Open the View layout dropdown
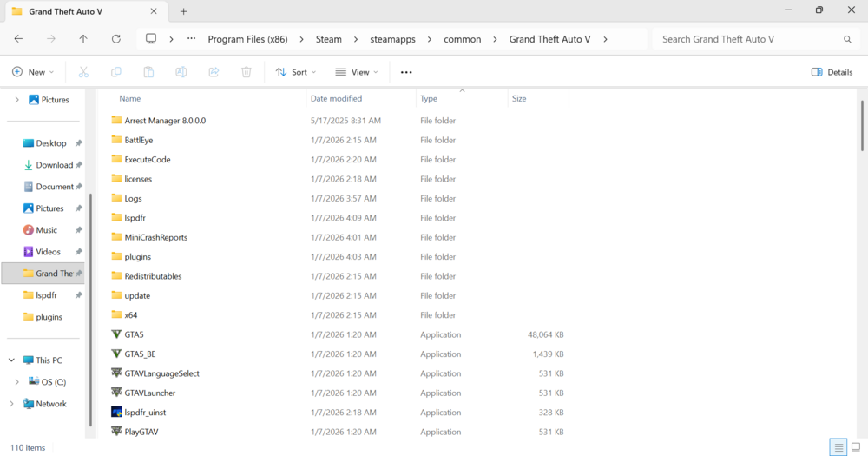The width and height of the screenshot is (868, 456). (357, 72)
